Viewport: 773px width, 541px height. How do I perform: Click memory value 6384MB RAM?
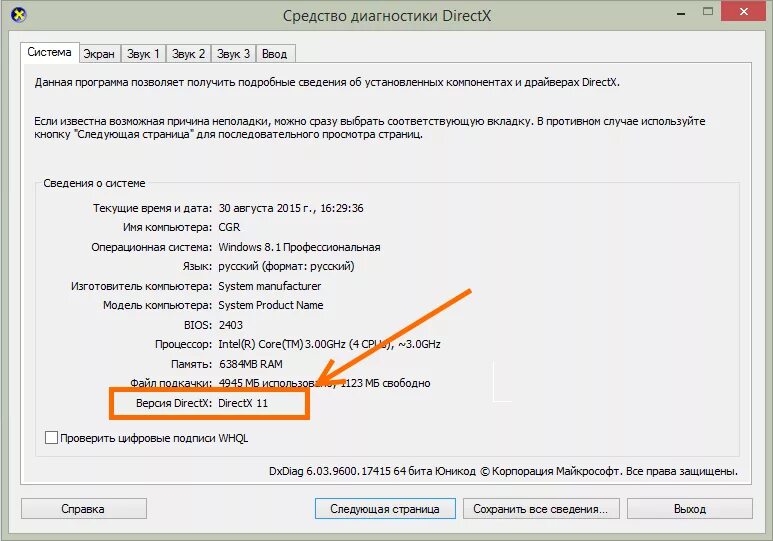tap(250, 364)
